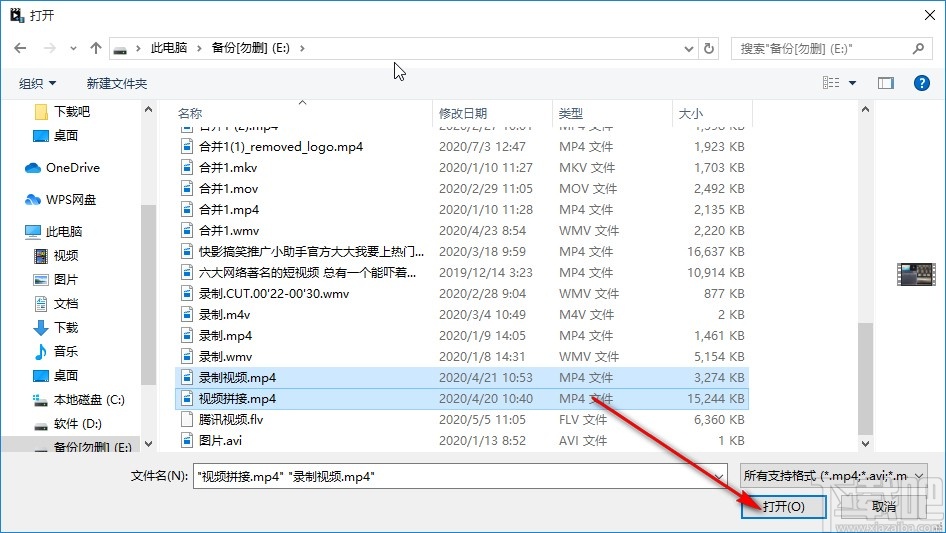
Task: Open the help question mark
Action: click(921, 83)
